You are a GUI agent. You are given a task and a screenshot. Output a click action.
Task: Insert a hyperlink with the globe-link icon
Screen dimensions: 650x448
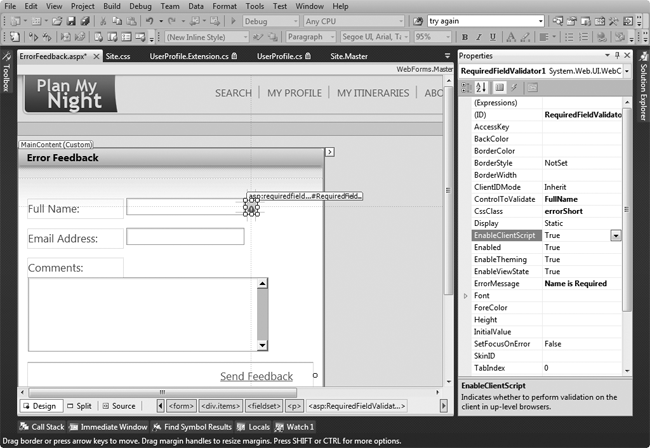[x=601, y=37]
